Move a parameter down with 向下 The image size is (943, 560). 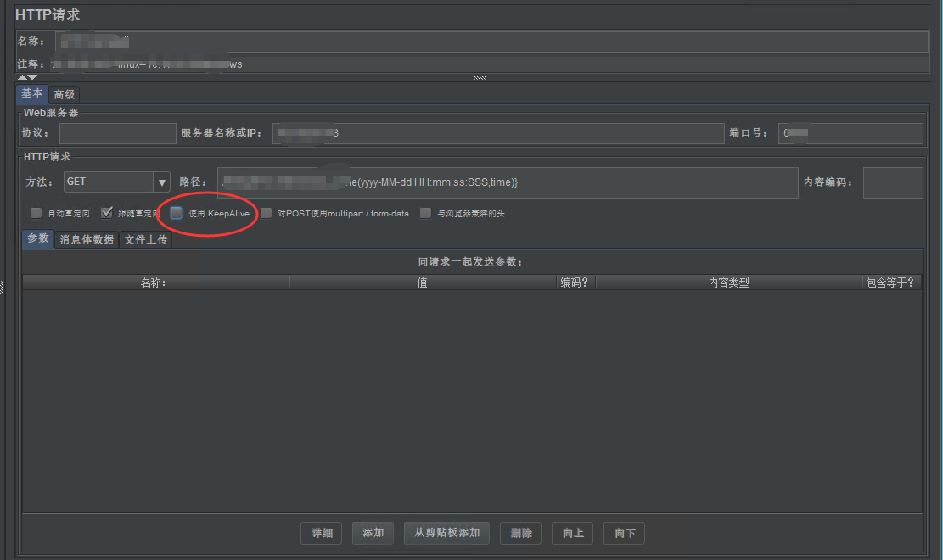coord(624,533)
